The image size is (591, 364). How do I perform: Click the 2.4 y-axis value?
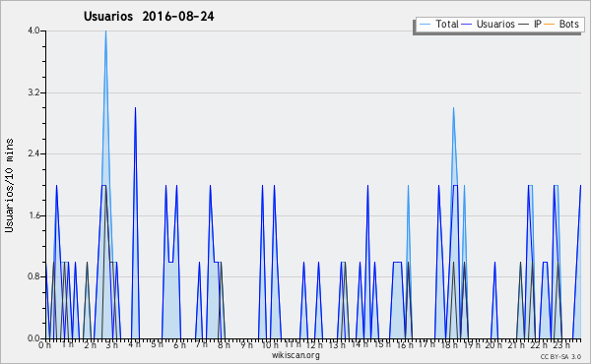[33, 153]
